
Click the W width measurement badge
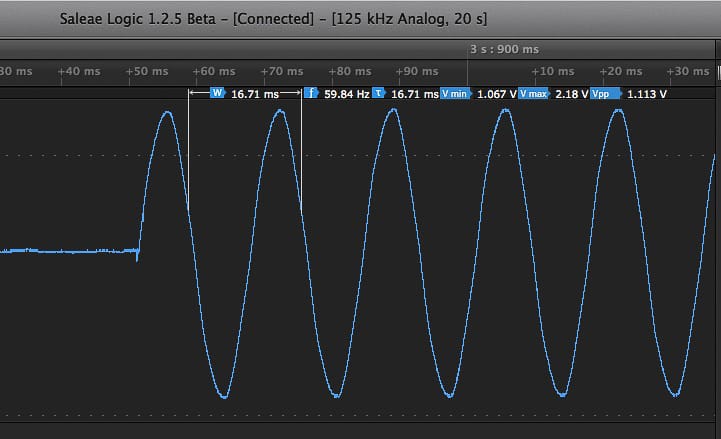(x=217, y=93)
